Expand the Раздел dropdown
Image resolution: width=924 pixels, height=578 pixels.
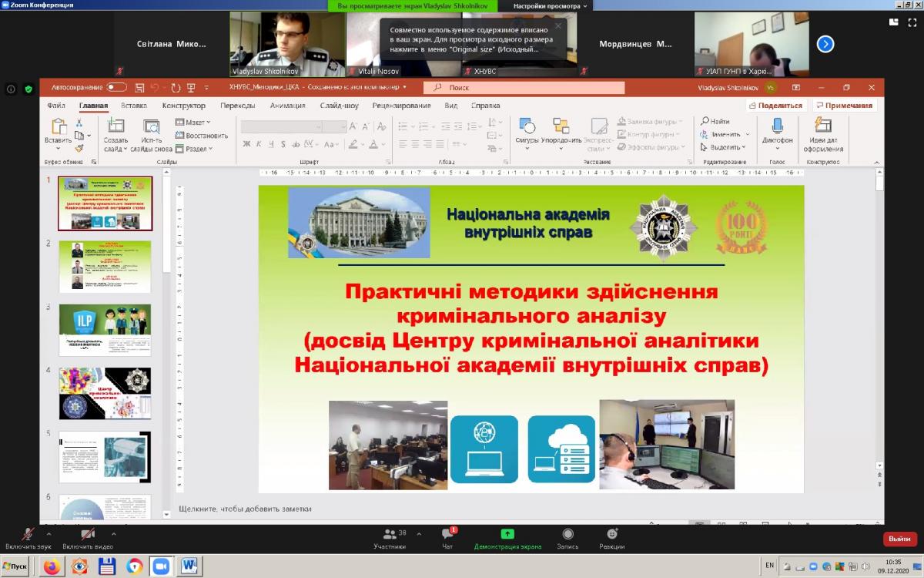194,149
